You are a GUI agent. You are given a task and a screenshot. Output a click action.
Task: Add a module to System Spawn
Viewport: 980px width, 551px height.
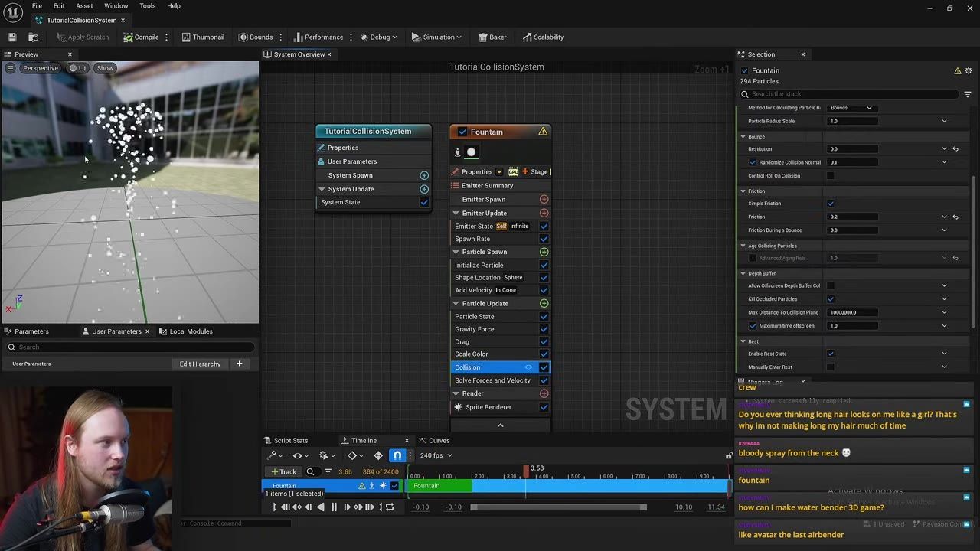pyautogui.click(x=424, y=175)
